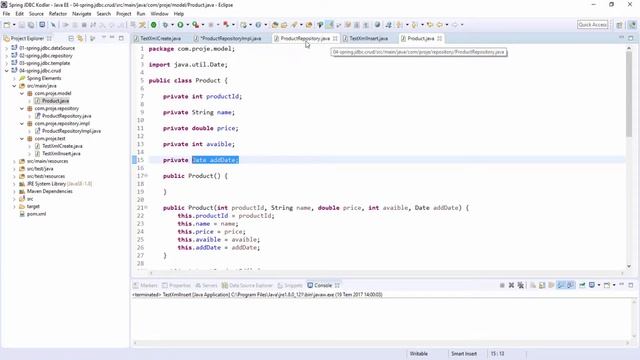Open the Back navigation history dropdown

click(447, 25)
